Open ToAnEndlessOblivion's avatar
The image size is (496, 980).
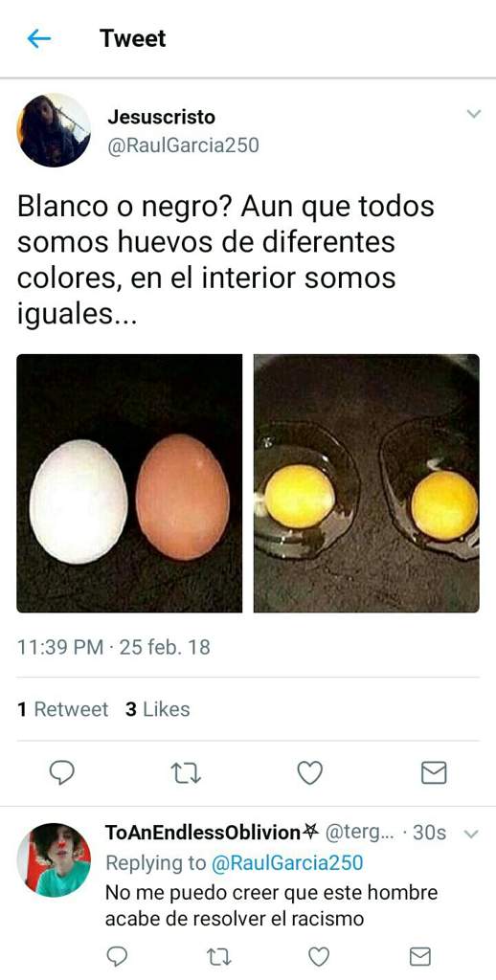click(54, 859)
